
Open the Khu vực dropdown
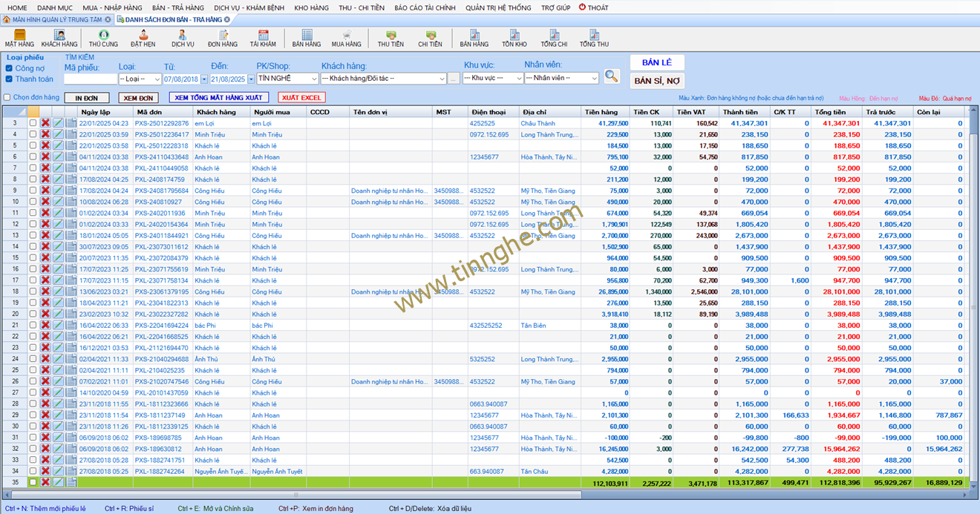point(493,78)
